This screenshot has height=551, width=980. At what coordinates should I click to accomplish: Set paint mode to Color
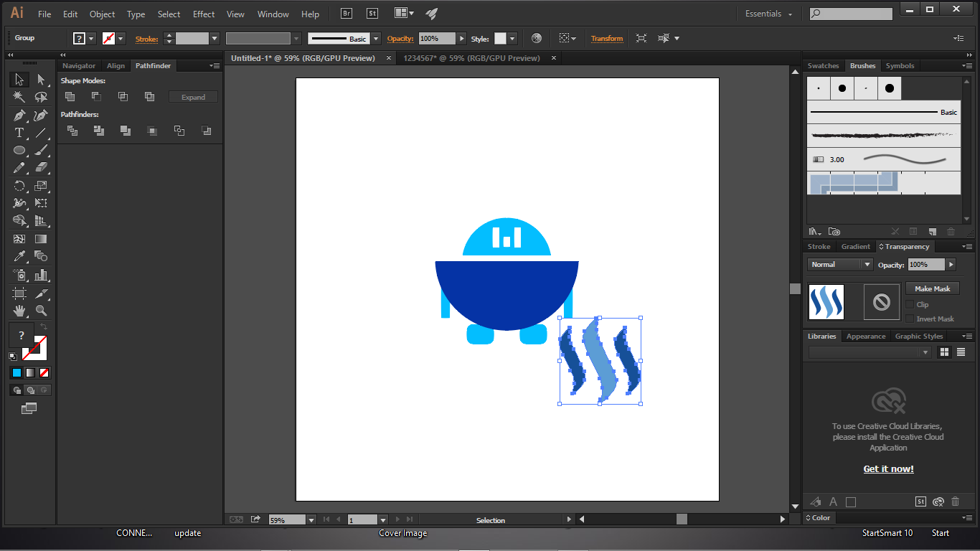(17, 373)
